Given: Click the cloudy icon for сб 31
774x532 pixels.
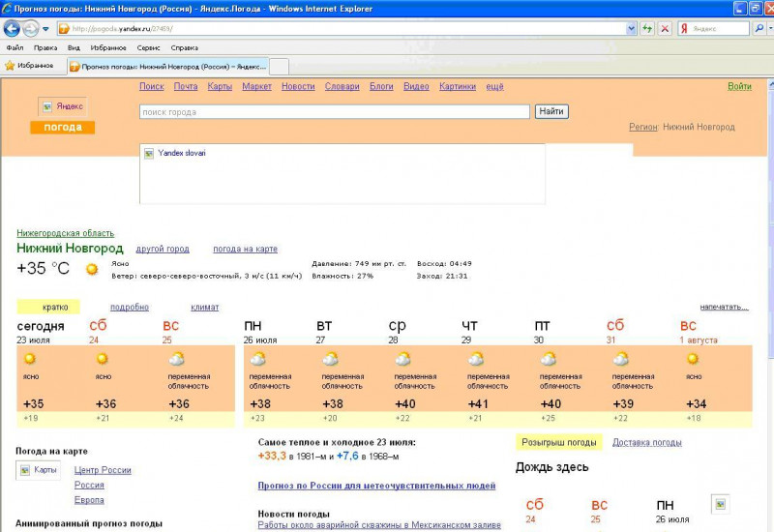Looking at the screenshot, I should pos(621,358).
